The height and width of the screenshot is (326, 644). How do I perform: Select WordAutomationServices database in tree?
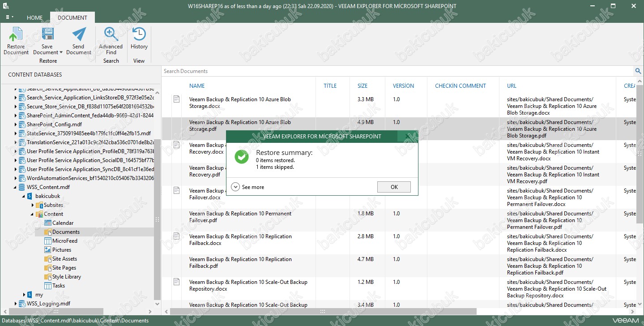(x=86, y=178)
